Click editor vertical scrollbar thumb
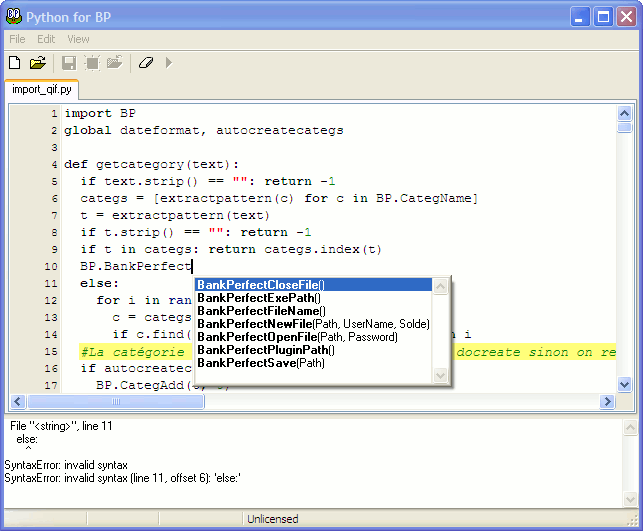 pyautogui.click(x=624, y=128)
